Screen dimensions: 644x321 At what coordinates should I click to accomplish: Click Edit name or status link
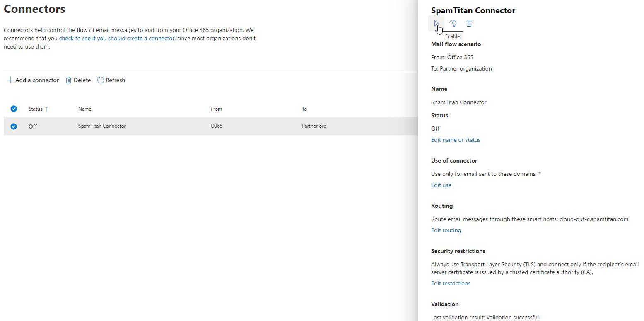pos(456,140)
